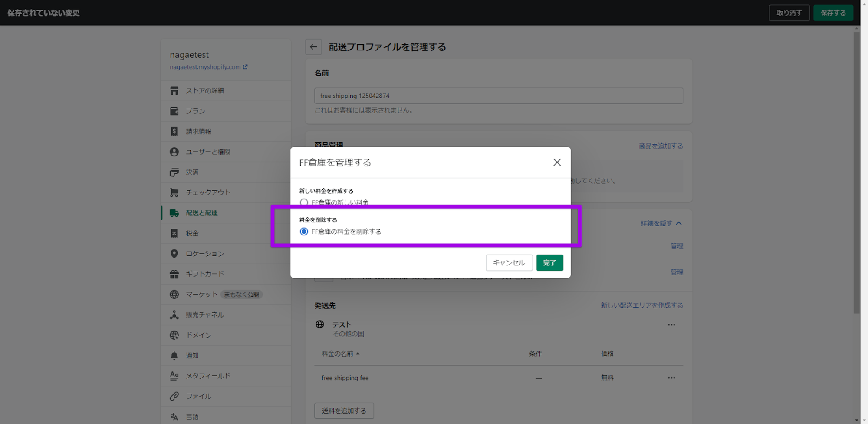Select FF倉庫の料金を削除する radio option

pyautogui.click(x=304, y=232)
